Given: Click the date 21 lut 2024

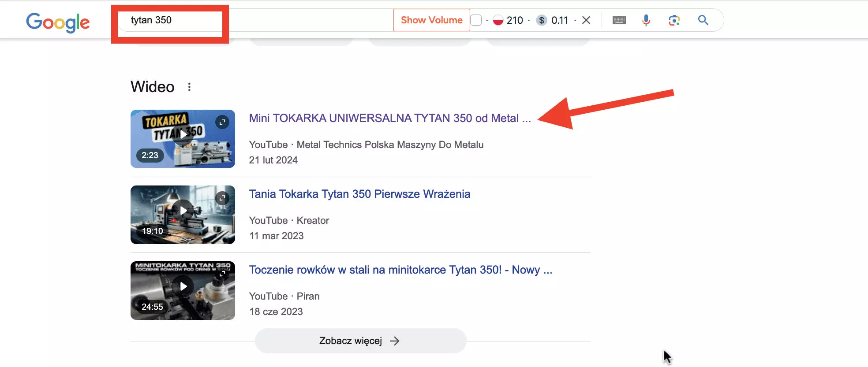Looking at the screenshot, I should coord(273,160).
